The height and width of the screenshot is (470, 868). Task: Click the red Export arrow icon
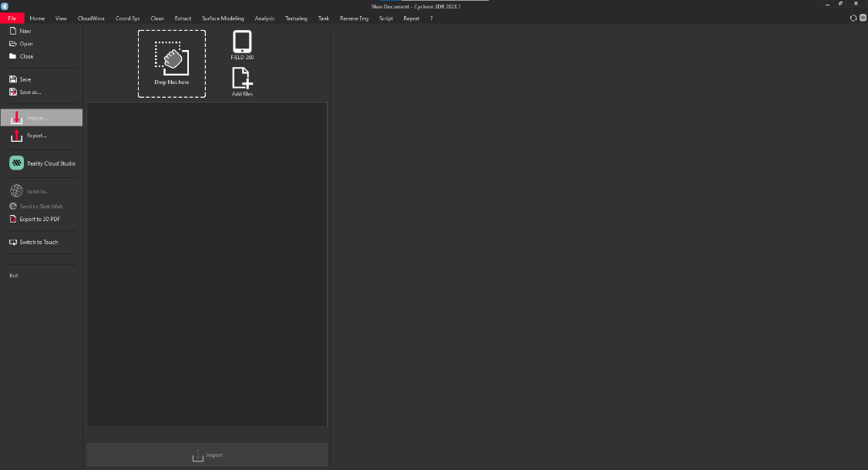[x=17, y=135]
